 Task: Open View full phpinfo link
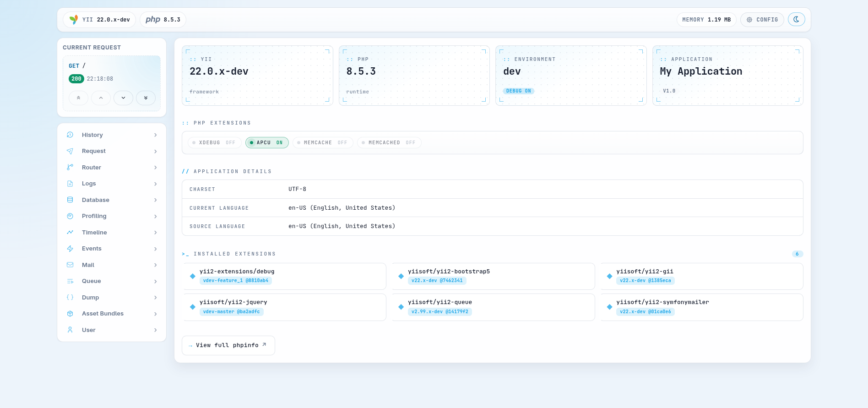point(228,345)
